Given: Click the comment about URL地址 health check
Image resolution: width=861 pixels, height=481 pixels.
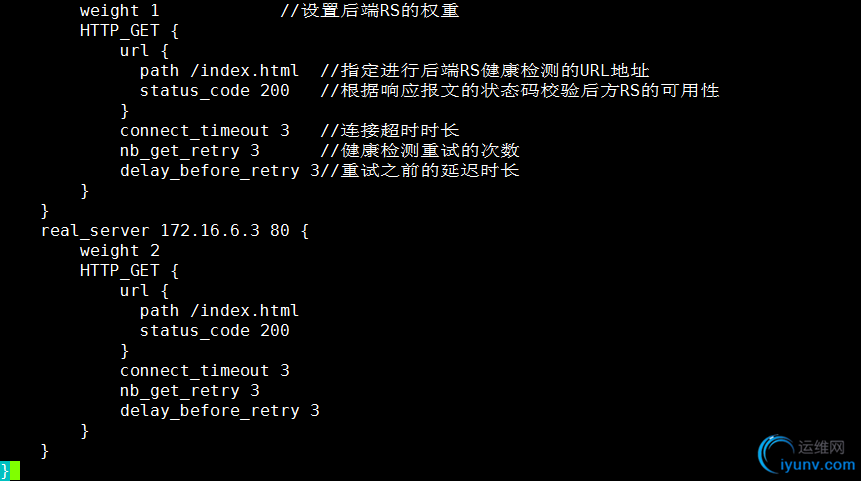Looking at the screenshot, I should [x=485, y=71].
